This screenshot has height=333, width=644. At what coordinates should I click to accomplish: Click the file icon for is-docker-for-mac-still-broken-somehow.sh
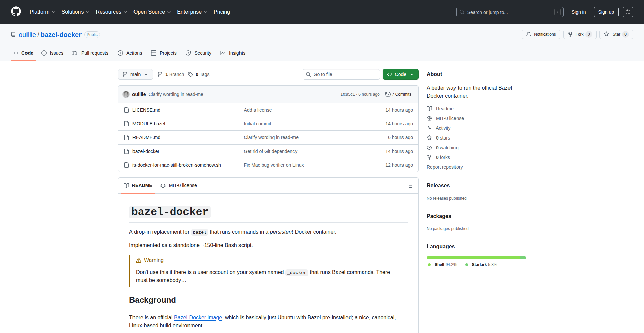point(126,165)
